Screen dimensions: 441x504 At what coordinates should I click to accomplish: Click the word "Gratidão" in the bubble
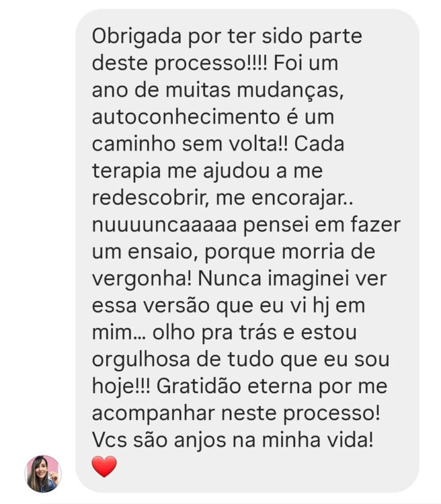coord(199,386)
